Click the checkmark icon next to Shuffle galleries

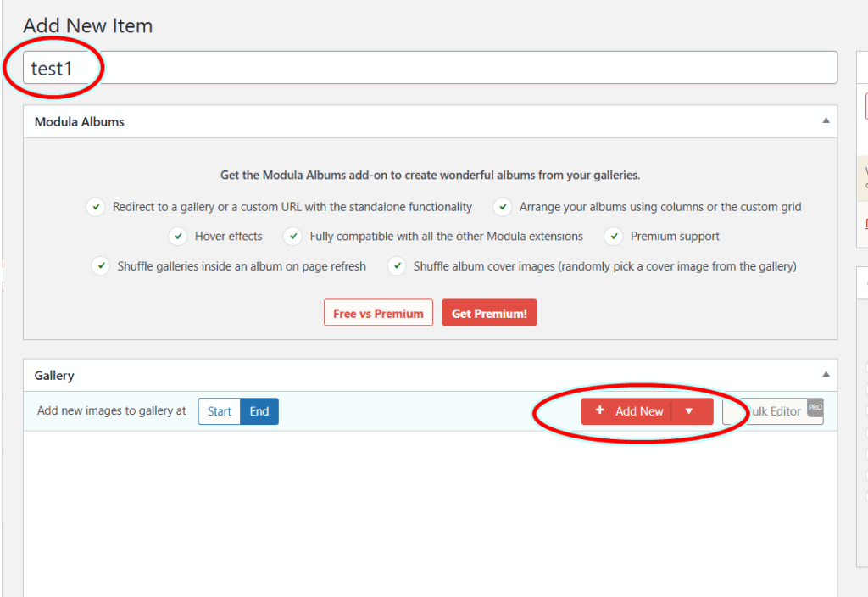[101, 266]
